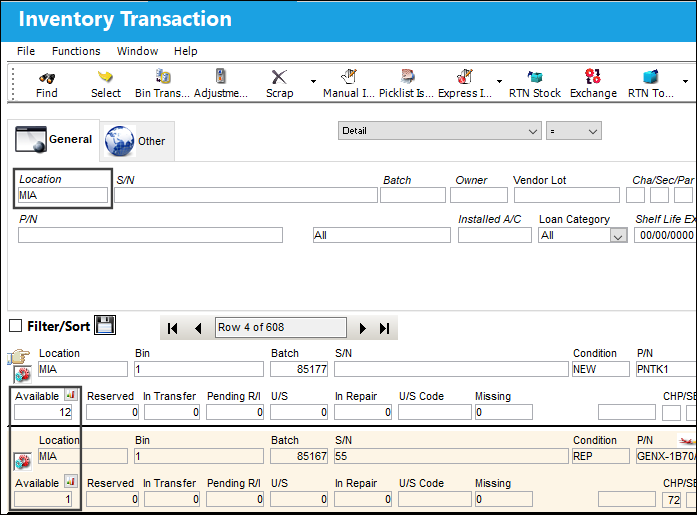Open the Loan Category dropdown
Screen dimensions: 697x515
(x=618, y=236)
